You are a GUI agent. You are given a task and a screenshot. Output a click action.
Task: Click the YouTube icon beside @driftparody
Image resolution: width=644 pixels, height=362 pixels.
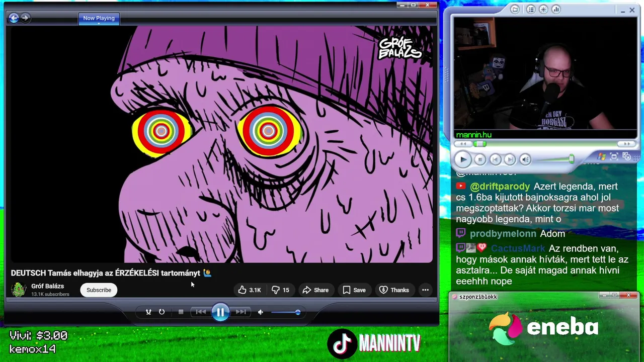[x=461, y=186]
